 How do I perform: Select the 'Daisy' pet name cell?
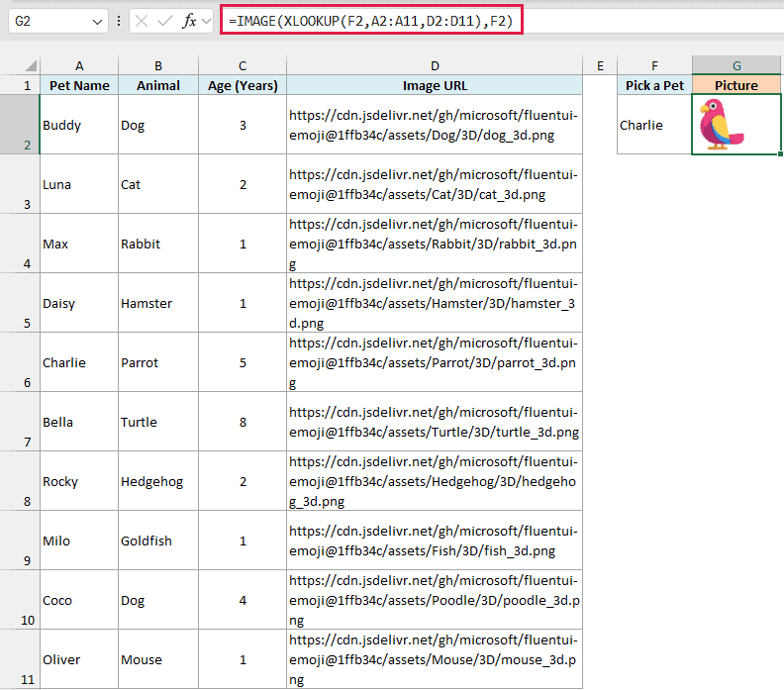[79, 303]
